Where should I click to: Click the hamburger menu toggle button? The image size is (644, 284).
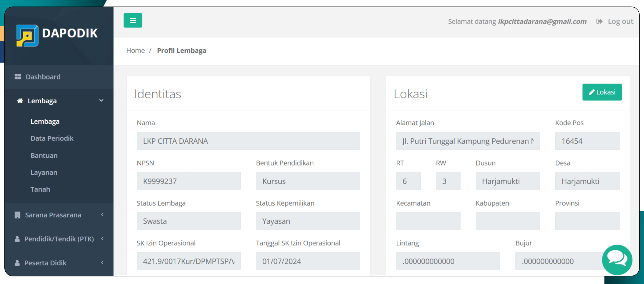point(133,20)
